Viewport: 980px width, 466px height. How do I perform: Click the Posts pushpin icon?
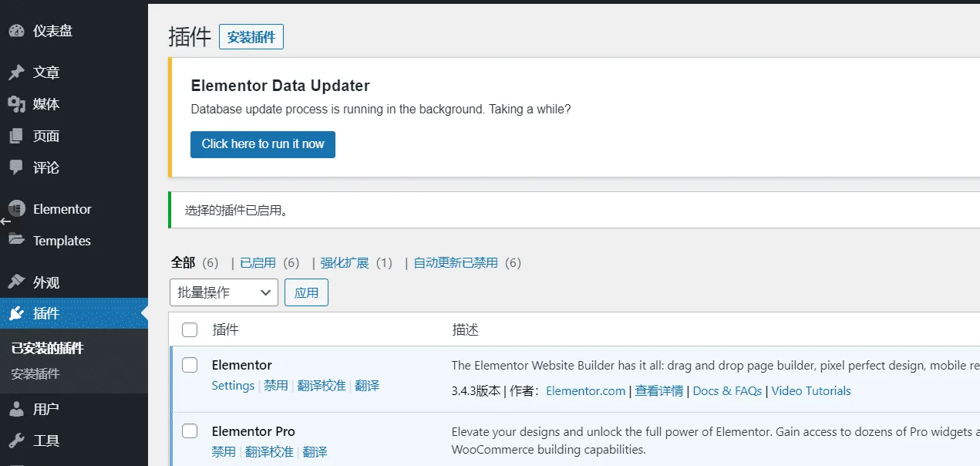point(16,73)
